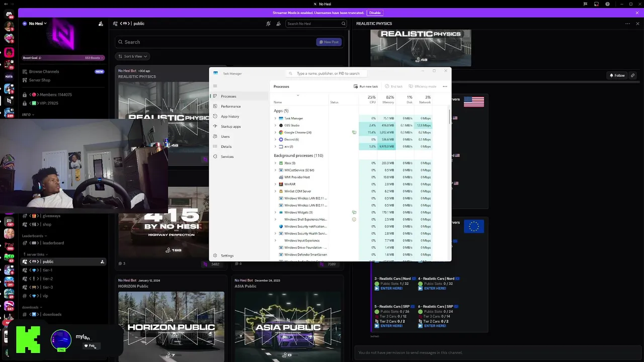Screen dimensions: 644x362
Task: Click Windows Shell Experience suspended status icon
Action: (354, 219)
